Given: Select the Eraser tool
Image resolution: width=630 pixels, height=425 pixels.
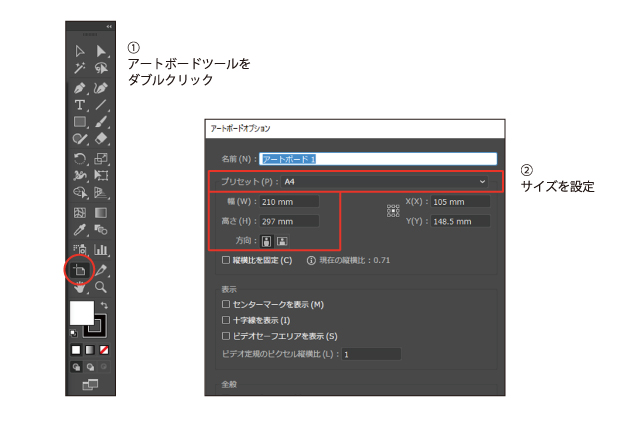Looking at the screenshot, I should click(x=101, y=139).
